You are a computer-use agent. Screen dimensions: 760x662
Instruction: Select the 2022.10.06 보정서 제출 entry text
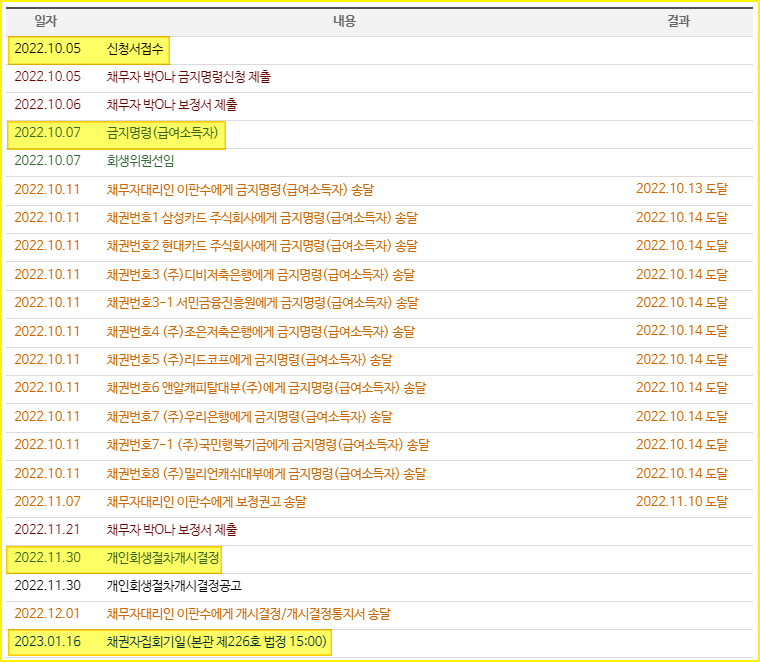(172, 105)
